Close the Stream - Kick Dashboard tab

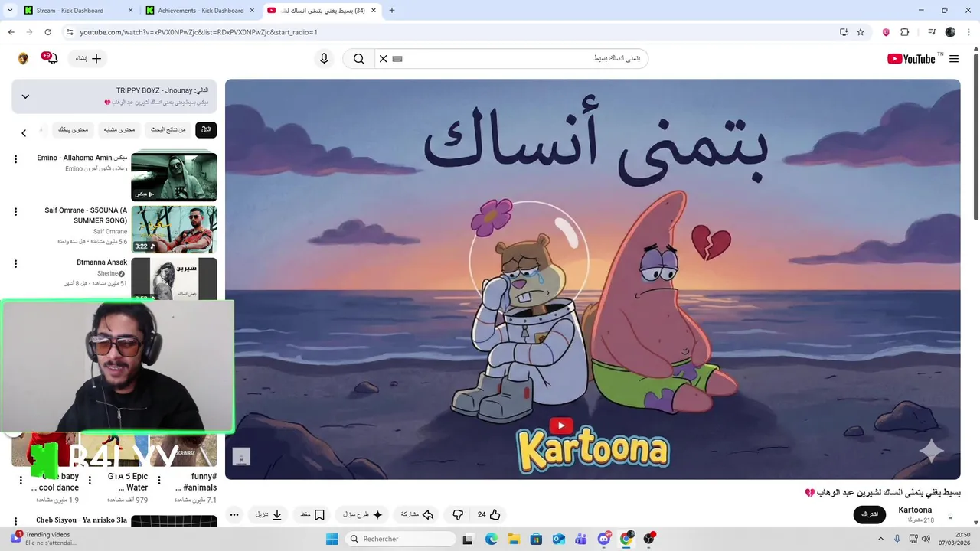click(x=130, y=11)
